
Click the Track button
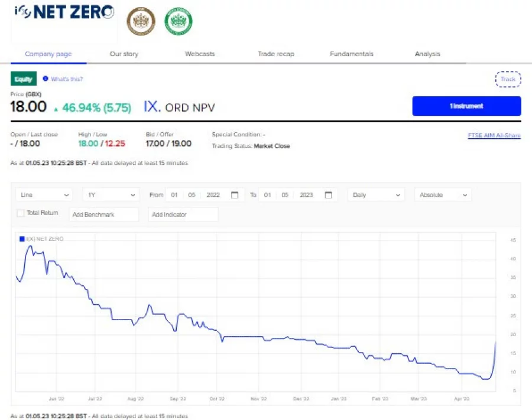point(508,79)
